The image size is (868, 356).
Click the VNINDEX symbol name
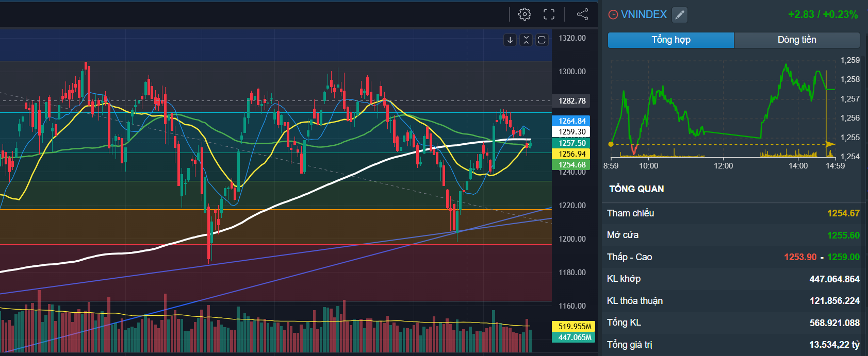tap(644, 14)
